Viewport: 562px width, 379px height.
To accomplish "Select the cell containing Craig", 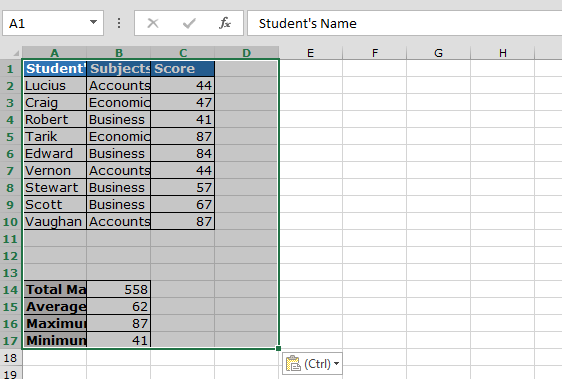I will (x=55, y=103).
